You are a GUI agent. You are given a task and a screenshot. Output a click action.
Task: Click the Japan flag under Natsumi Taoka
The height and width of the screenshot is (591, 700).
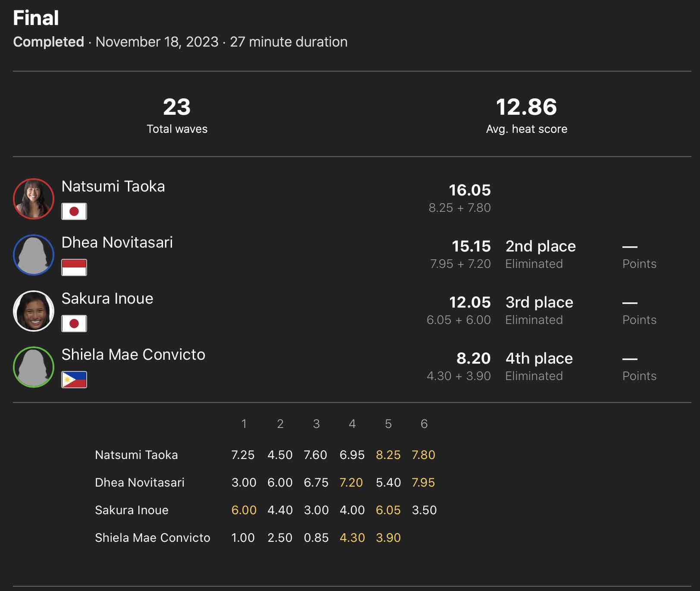tap(74, 211)
